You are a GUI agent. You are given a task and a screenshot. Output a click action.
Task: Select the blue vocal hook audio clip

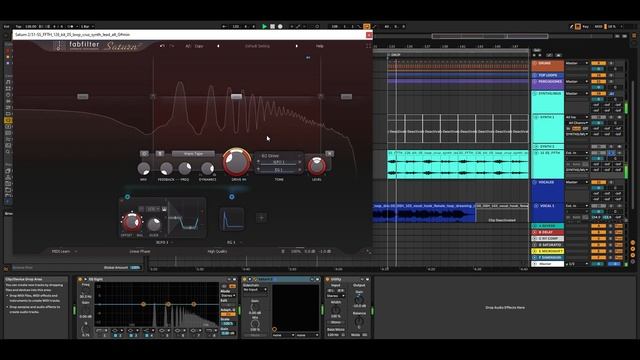click(424, 213)
